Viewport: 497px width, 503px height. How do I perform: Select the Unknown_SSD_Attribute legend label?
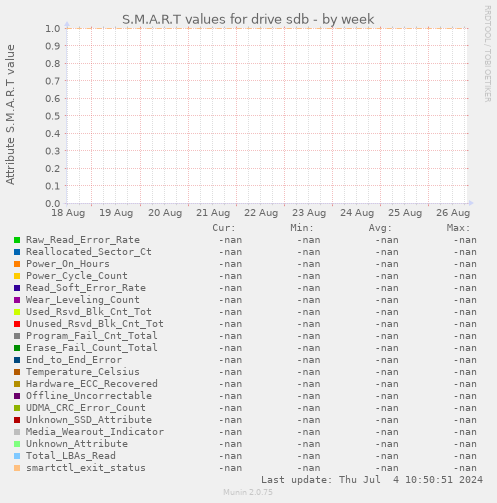[89, 420]
